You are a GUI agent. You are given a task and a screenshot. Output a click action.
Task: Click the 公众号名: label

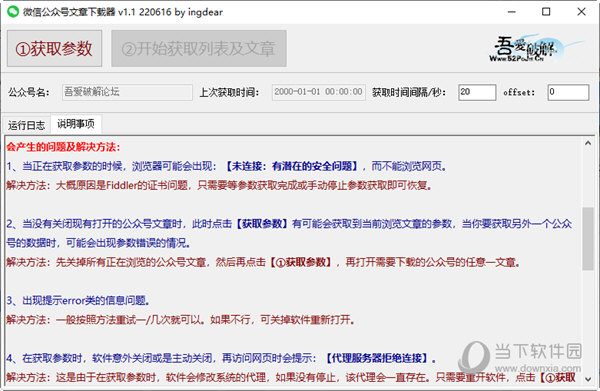coord(29,92)
